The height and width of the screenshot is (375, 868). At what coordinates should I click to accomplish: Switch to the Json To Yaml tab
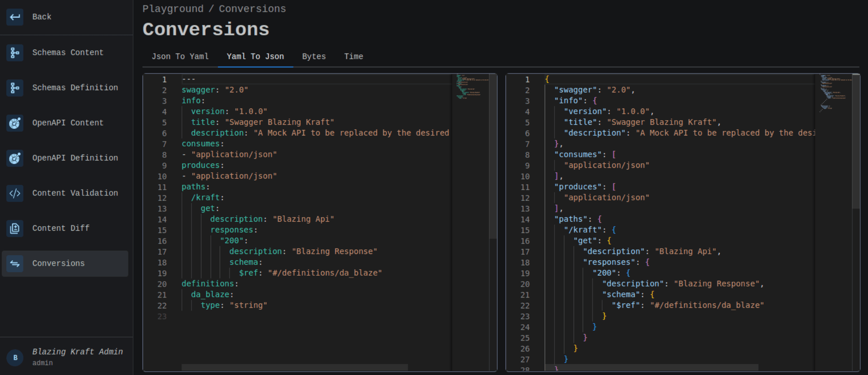[180, 57]
